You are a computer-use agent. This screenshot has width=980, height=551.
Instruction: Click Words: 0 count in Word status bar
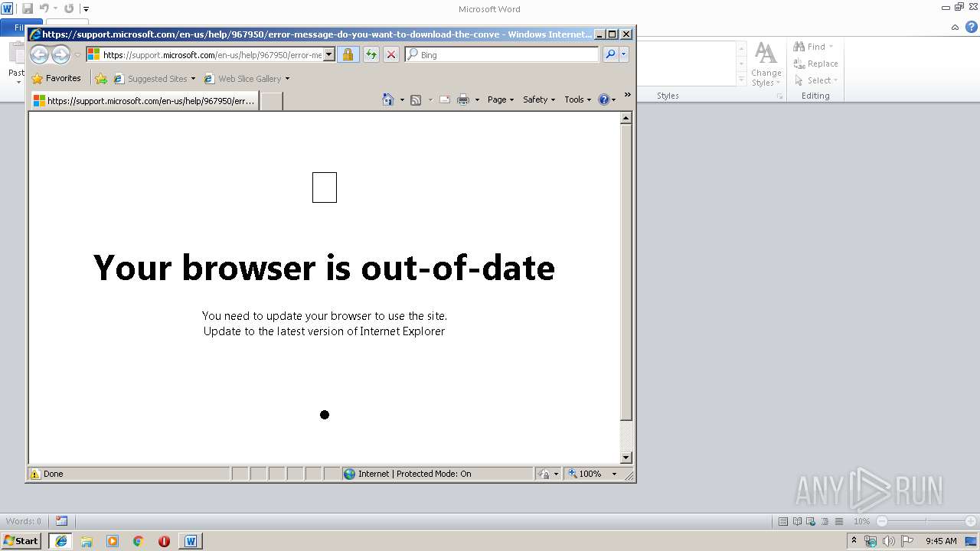[24, 521]
